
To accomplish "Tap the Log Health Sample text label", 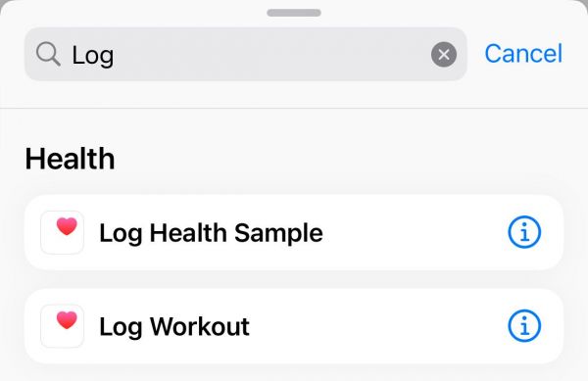I will pyautogui.click(x=211, y=233).
